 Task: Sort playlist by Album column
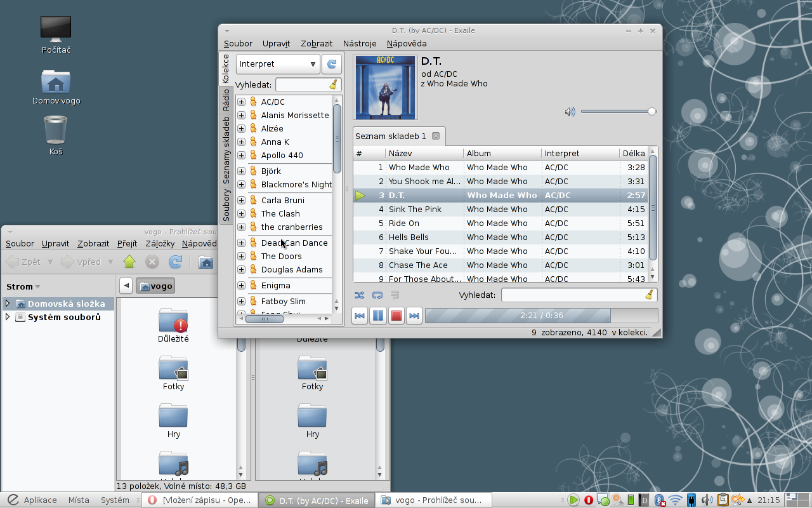pyautogui.click(x=502, y=154)
